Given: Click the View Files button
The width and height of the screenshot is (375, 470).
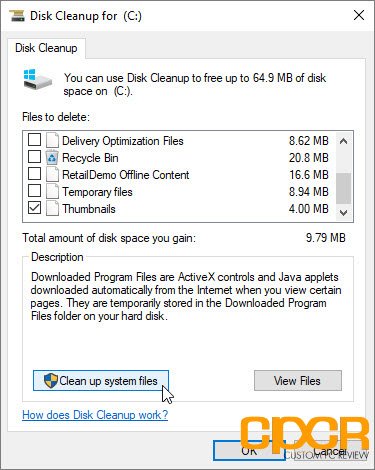Looking at the screenshot, I should (x=298, y=380).
